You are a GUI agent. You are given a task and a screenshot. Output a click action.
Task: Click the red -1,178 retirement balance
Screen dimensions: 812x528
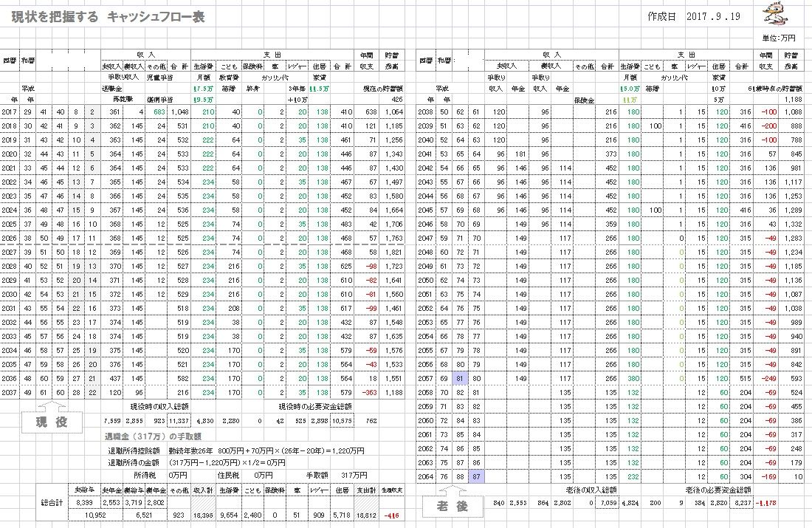(x=766, y=503)
